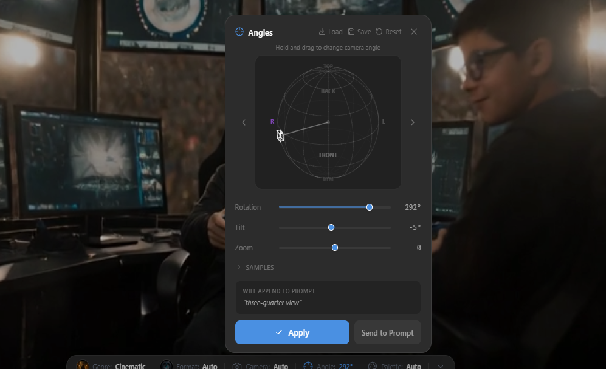Click the Angles crosshair icon in header
The image size is (606, 369).
pos(240,32)
